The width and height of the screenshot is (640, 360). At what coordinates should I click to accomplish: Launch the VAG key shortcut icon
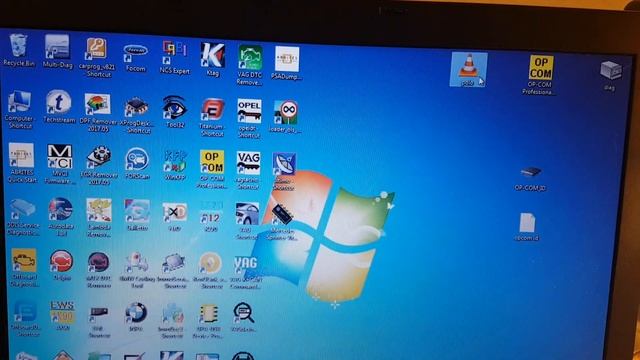(x=248, y=163)
